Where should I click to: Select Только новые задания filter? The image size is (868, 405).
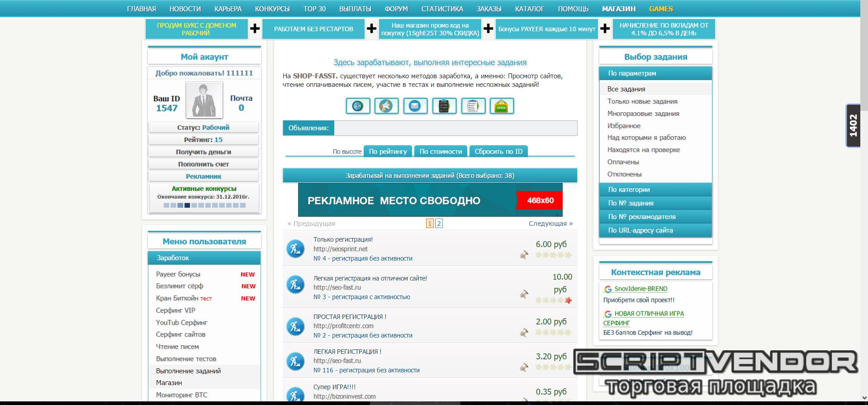(x=642, y=101)
